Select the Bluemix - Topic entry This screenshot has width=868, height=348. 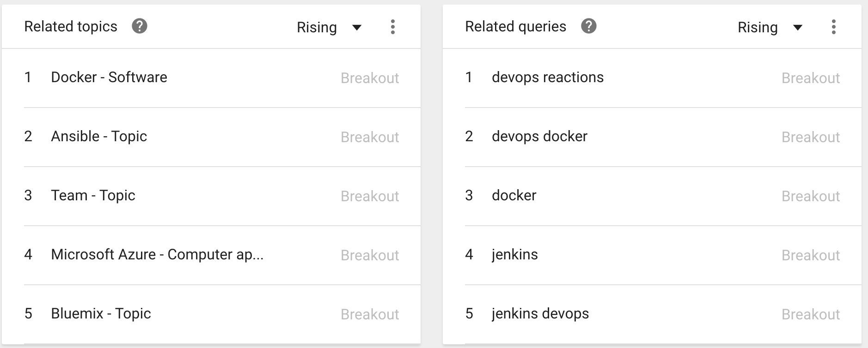(101, 314)
